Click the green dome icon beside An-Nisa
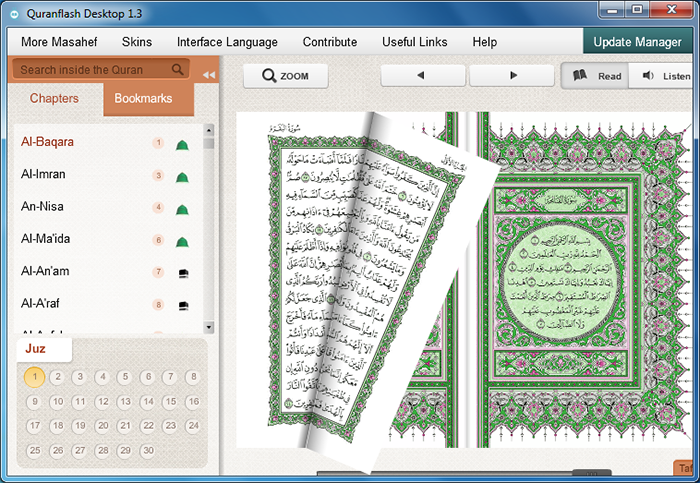Viewport: 700px width, 483px height. (x=182, y=209)
